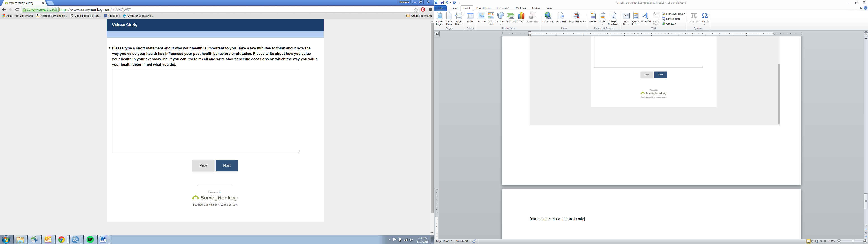Viewport: 868px width, 244px height.
Task: Insert a SmartArt graphic
Action: coord(511,18)
